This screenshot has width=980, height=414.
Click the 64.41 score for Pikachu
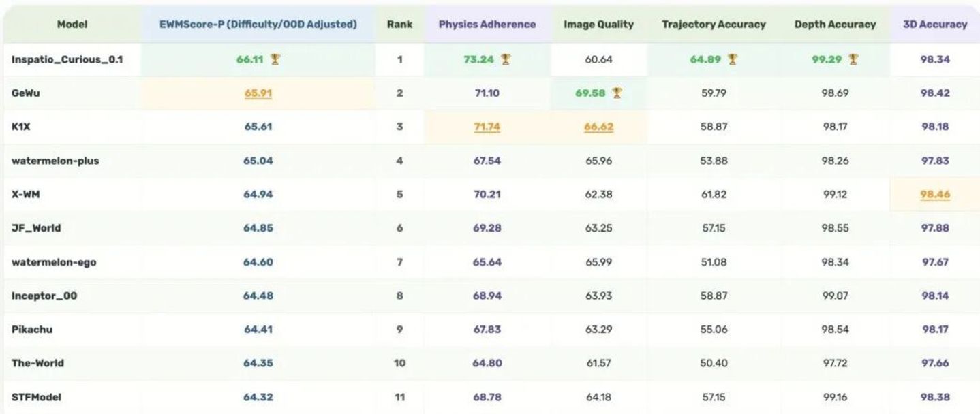pyautogui.click(x=258, y=330)
